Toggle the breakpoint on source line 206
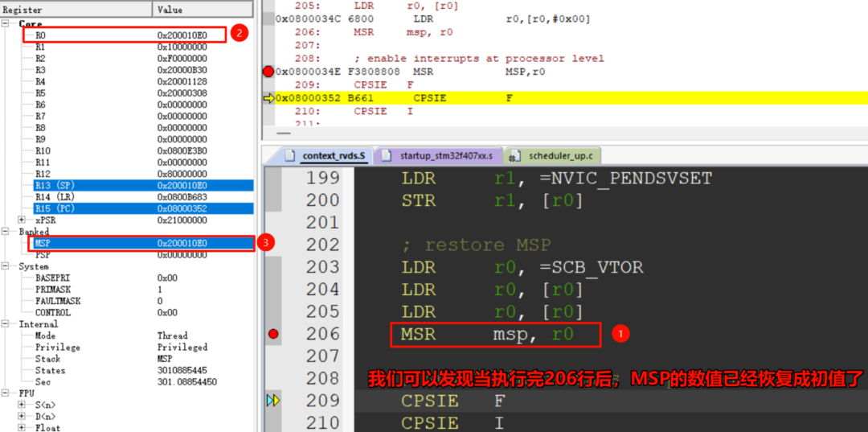The width and height of the screenshot is (868, 432). (273, 334)
